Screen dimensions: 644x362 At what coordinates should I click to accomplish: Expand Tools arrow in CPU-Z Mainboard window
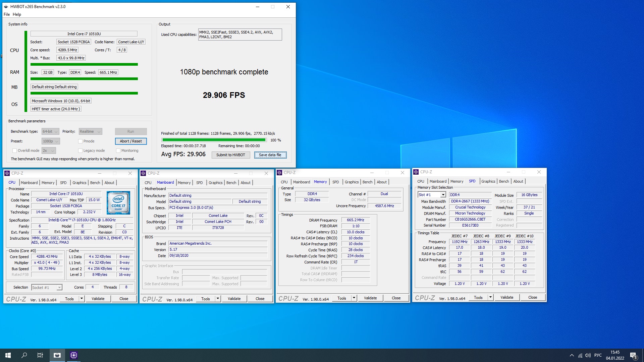click(x=218, y=299)
